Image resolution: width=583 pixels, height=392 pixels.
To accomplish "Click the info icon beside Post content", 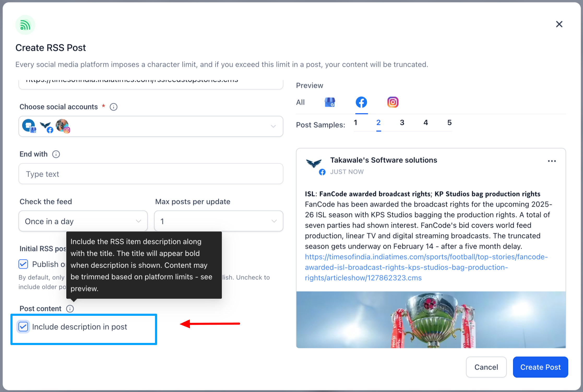I will pos(70,308).
